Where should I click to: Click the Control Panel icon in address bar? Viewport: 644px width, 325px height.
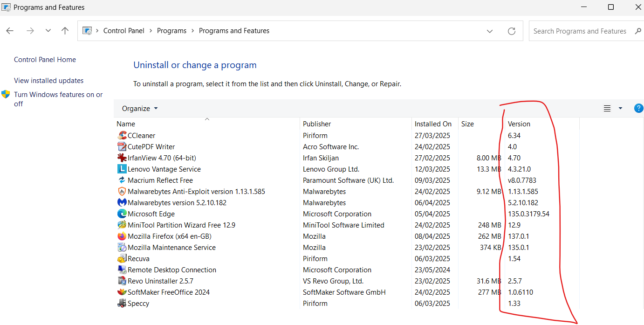[x=87, y=31]
